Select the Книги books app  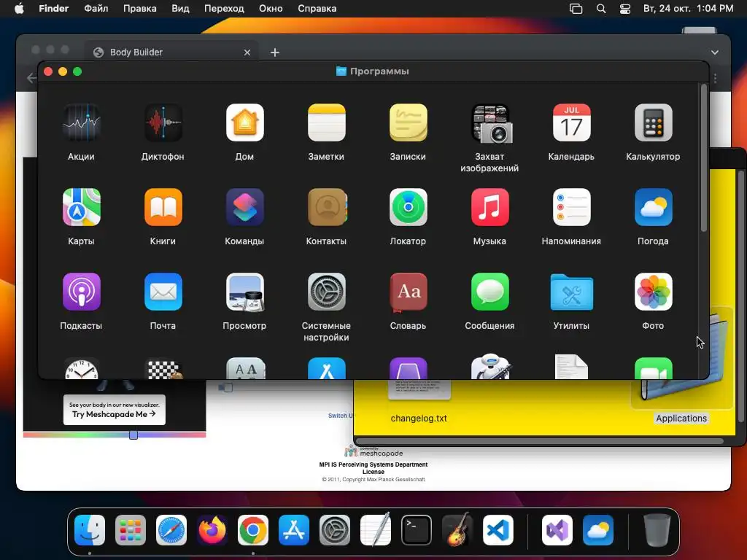click(x=163, y=207)
